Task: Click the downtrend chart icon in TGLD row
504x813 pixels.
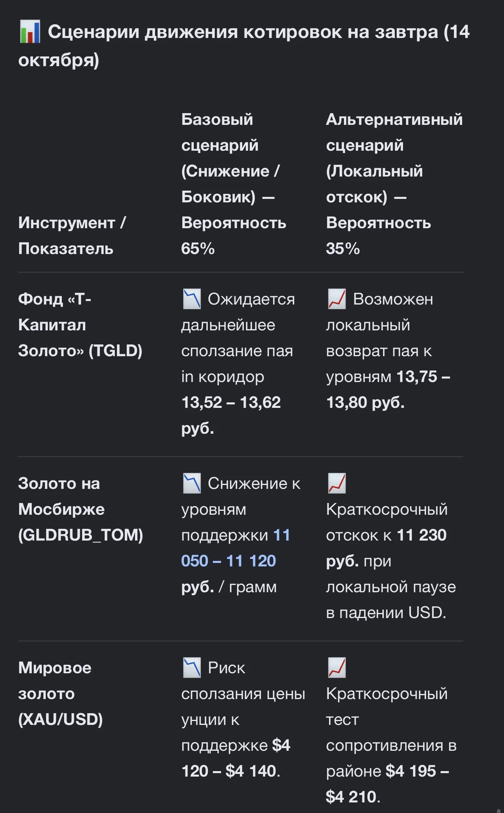Action: coord(192,299)
